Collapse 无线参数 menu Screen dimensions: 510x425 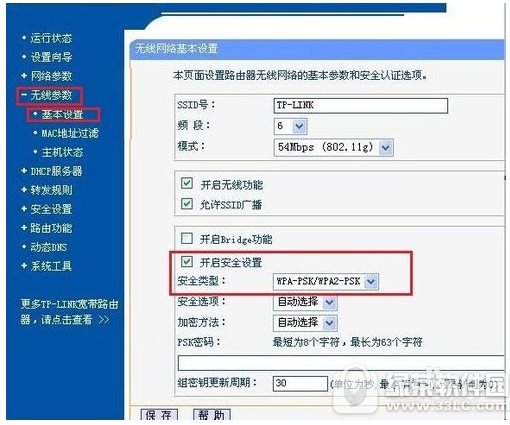(x=51, y=95)
